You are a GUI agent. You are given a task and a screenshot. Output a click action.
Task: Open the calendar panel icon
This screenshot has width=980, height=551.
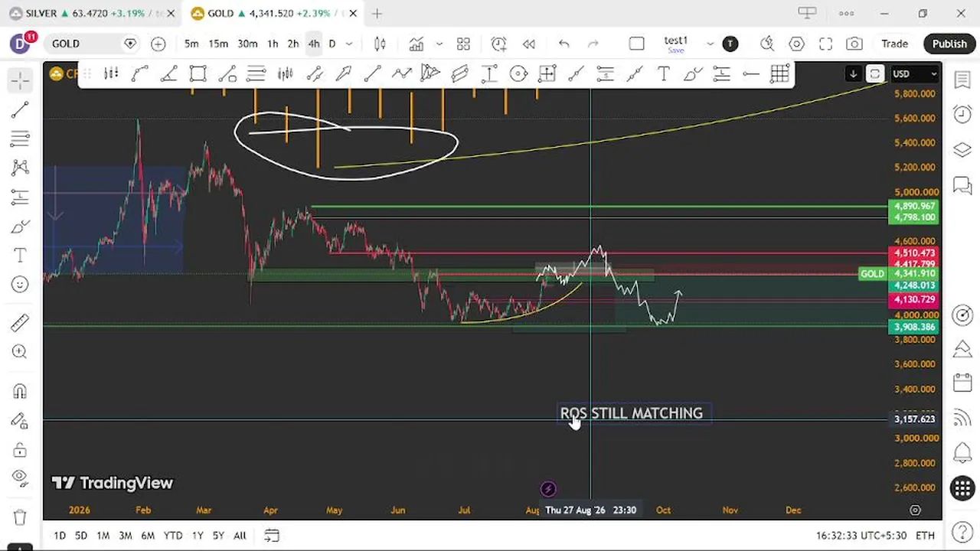click(x=962, y=382)
